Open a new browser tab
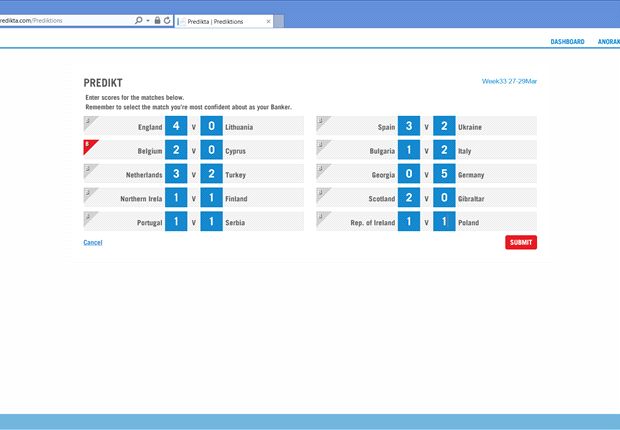Viewport: 620px width, 430px height. (x=279, y=21)
